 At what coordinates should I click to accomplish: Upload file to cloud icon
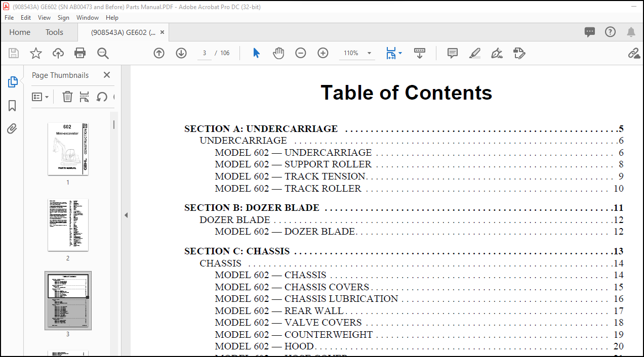[x=58, y=53]
